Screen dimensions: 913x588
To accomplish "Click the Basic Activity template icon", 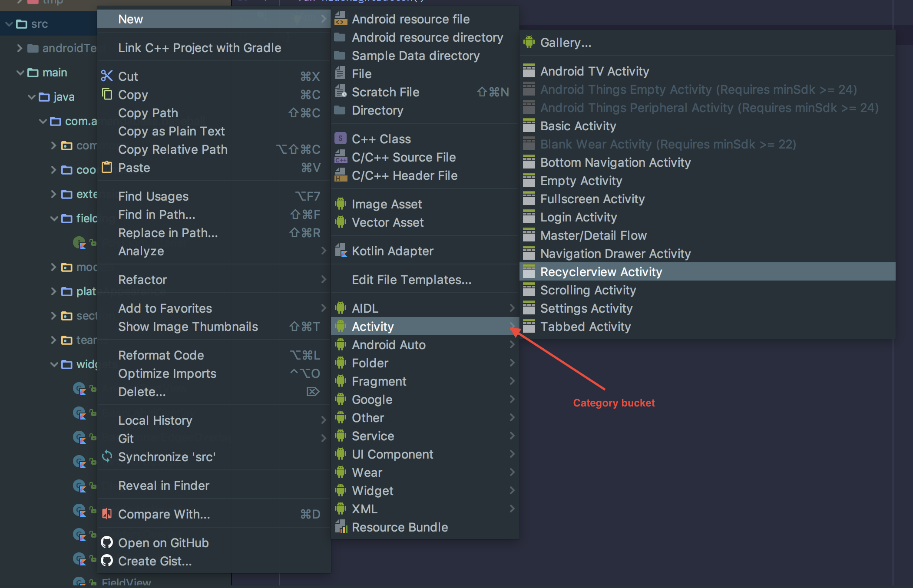I will [x=529, y=126].
